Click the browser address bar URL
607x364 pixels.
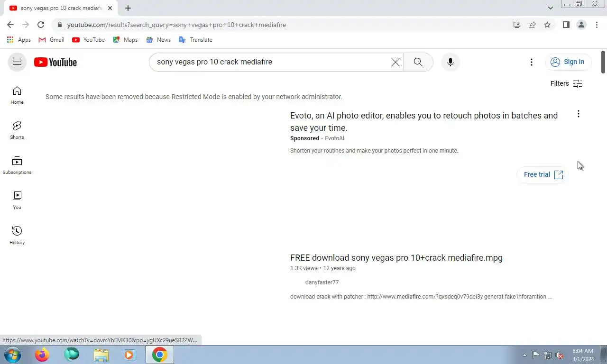coord(176,25)
